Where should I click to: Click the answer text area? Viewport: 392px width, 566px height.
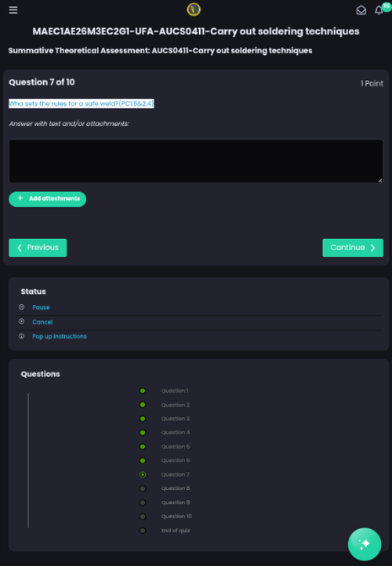(196, 161)
